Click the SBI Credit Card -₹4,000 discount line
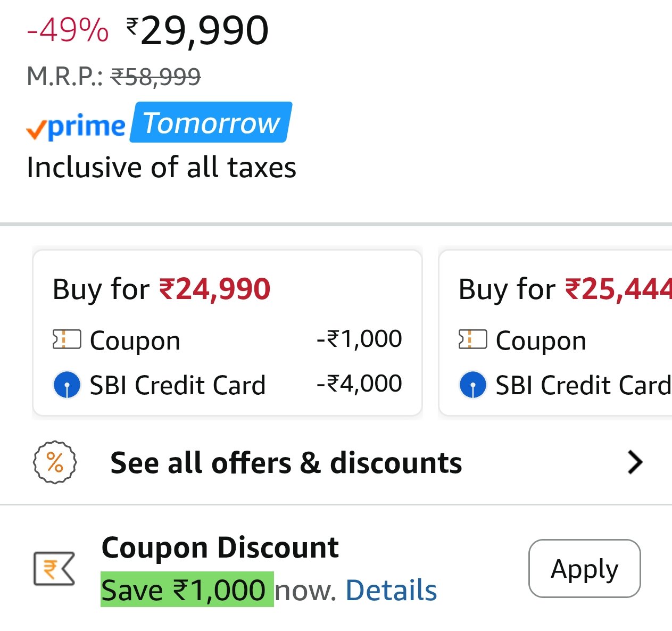The height and width of the screenshot is (631, 672). click(227, 385)
